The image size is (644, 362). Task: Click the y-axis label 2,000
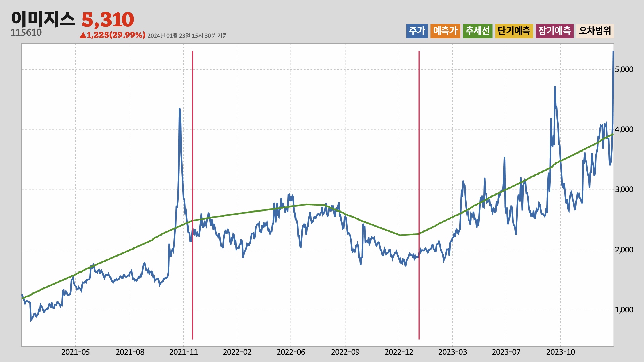[624, 250]
